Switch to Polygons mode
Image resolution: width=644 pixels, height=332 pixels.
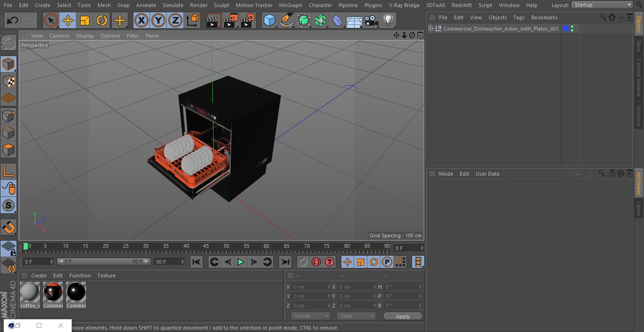click(x=8, y=150)
